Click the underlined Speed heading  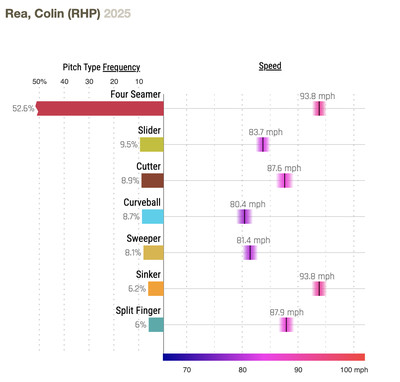[270, 66]
